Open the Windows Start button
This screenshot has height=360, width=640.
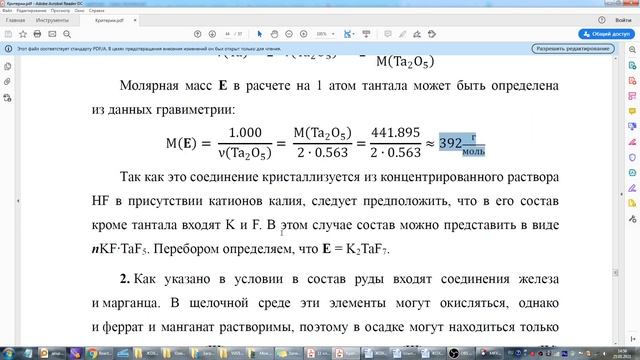pyautogui.click(x=9, y=353)
